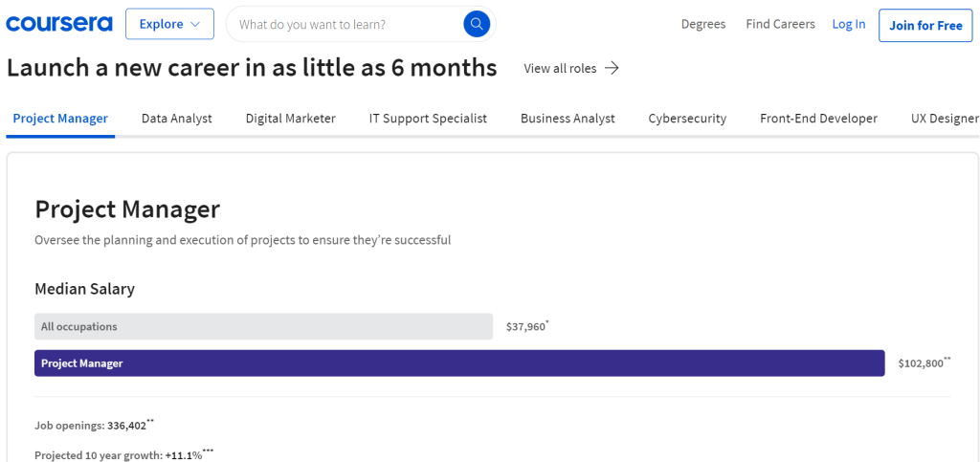
Task: Open the Front-End Developer tab
Action: [x=819, y=118]
